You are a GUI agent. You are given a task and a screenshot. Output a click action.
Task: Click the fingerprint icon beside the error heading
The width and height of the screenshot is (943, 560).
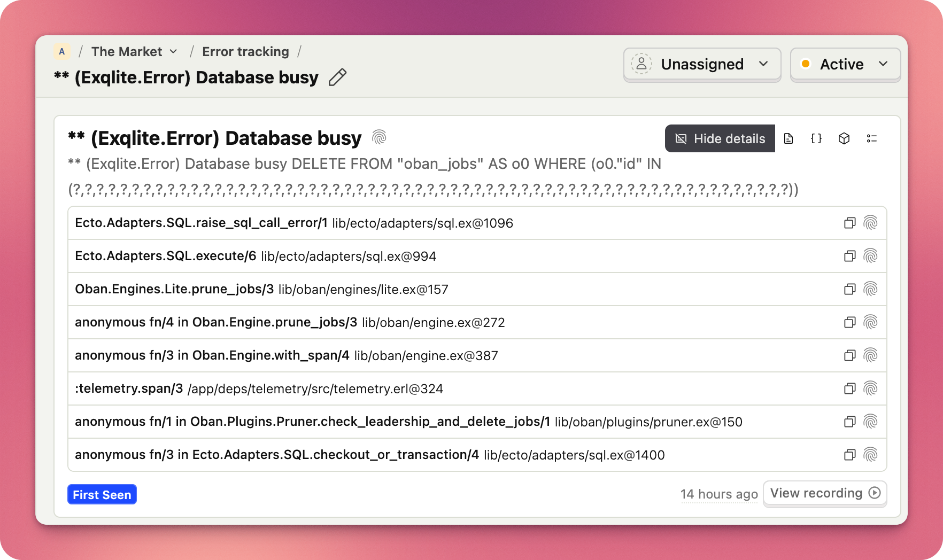pos(379,138)
